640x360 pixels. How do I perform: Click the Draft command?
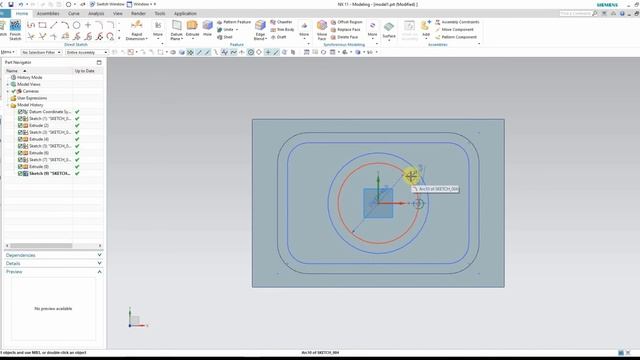pyautogui.click(x=278, y=37)
